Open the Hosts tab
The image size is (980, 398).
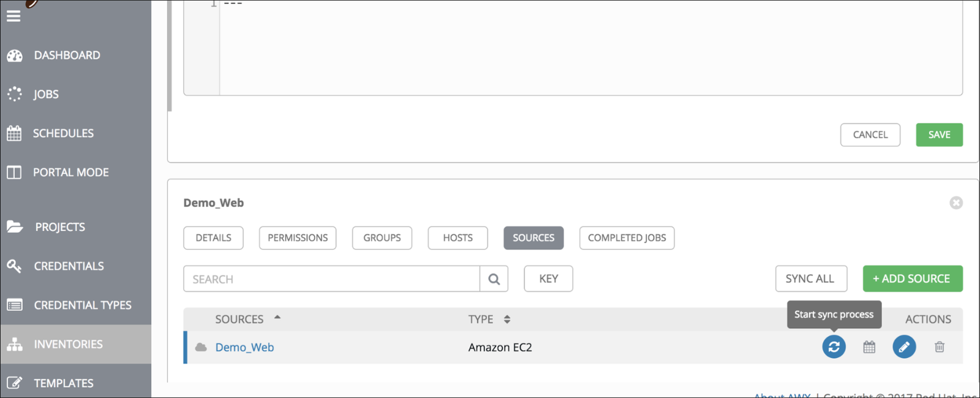458,238
